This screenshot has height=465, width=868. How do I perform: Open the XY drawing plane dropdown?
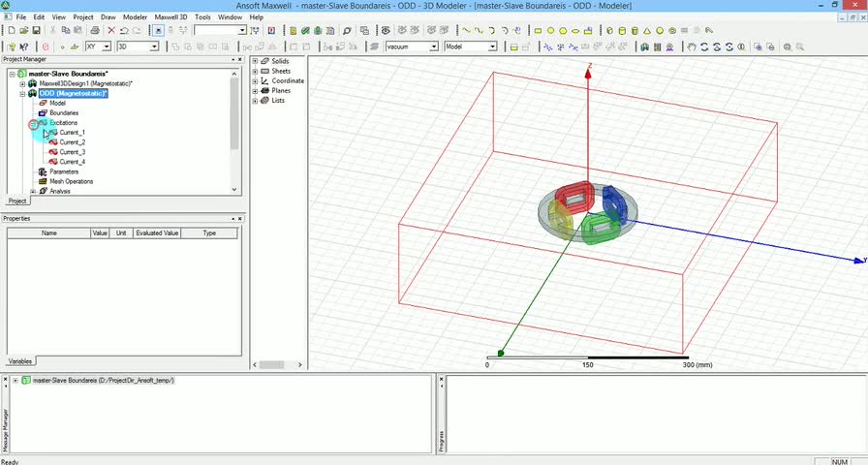pyautogui.click(x=107, y=47)
